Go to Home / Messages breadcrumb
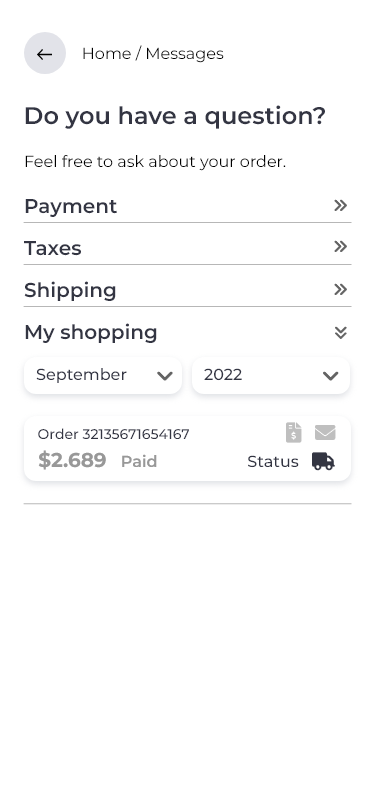 pyautogui.click(x=153, y=53)
